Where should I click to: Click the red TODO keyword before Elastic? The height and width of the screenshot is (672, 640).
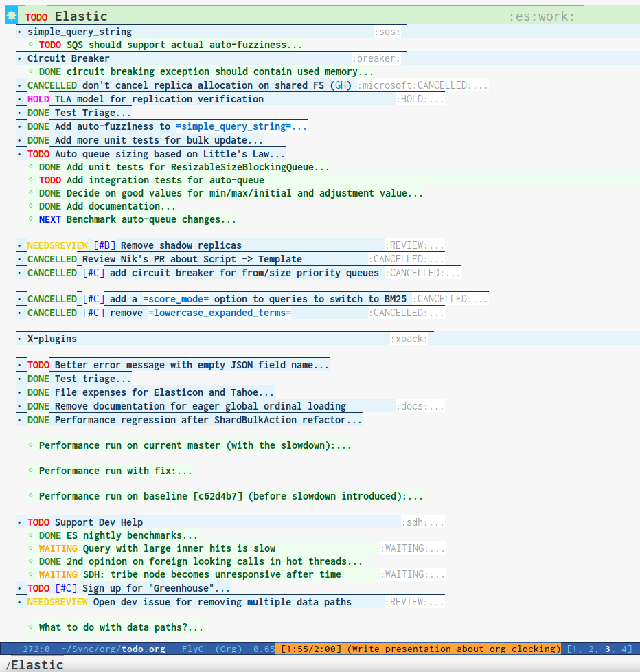[36, 17]
